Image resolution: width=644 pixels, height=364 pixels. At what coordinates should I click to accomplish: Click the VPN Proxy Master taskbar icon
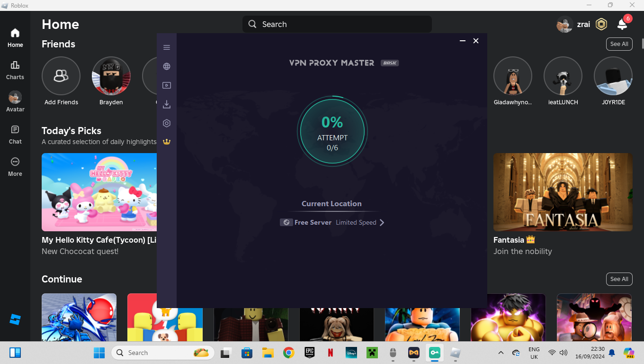coord(434,353)
